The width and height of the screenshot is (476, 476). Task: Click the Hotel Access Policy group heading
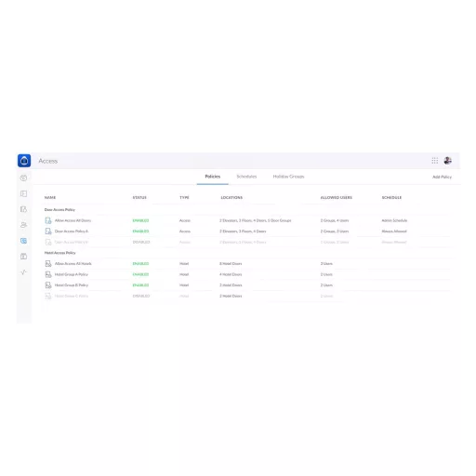pyautogui.click(x=59, y=253)
